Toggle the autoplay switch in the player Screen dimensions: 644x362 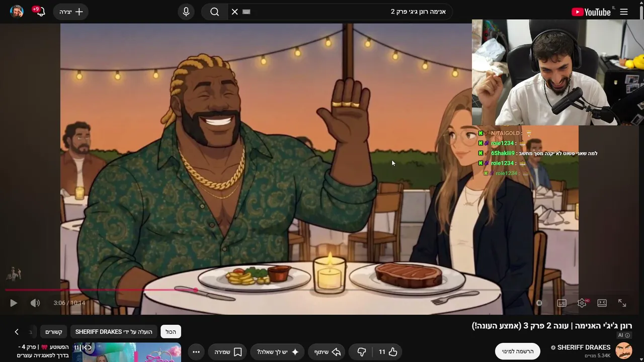click(539, 303)
